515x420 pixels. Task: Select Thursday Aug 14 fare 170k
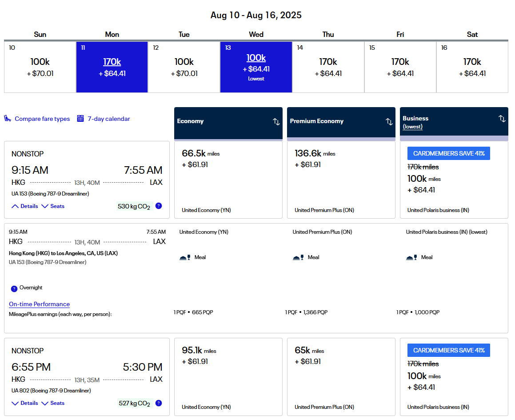pos(328,67)
